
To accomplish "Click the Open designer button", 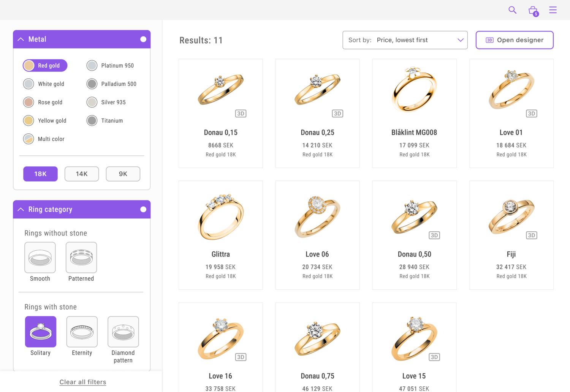I will coord(514,40).
